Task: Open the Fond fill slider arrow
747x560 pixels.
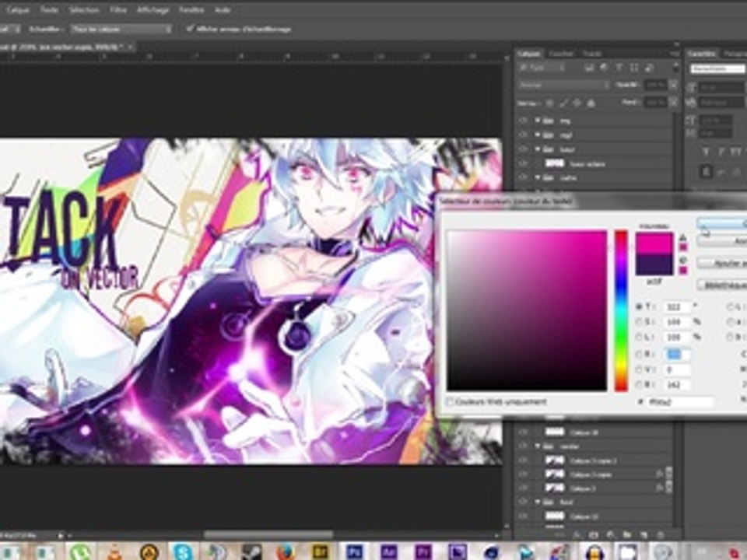Action: point(673,103)
